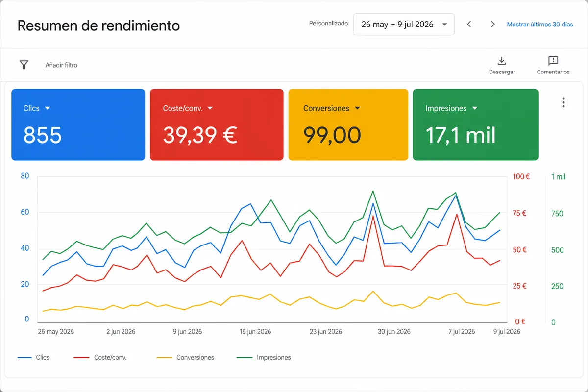This screenshot has height=392, width=588.
Task: Click the 50 € axis label
Action: (x=520, y=250)
